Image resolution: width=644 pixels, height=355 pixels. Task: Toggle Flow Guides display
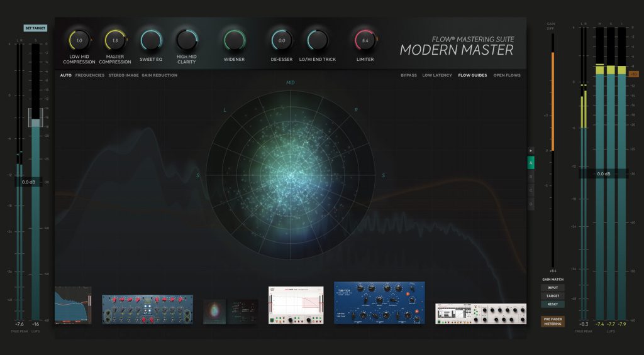click(x=472, y=75)
